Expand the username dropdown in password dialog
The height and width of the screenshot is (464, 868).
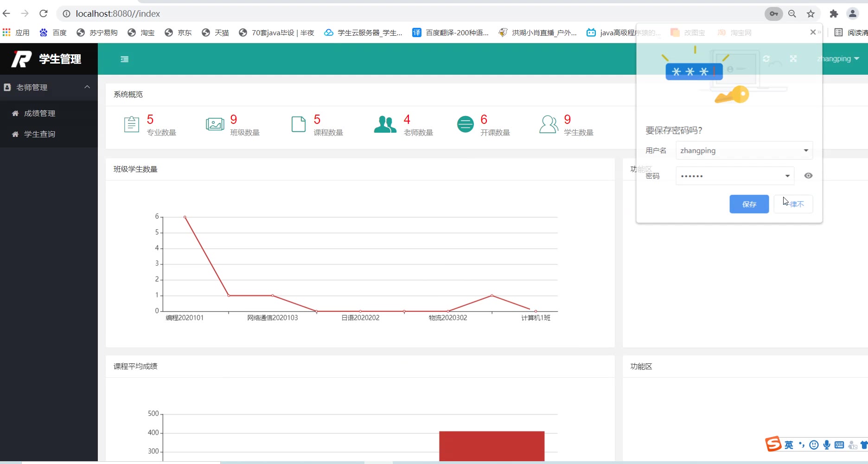[x=806, y=150]
